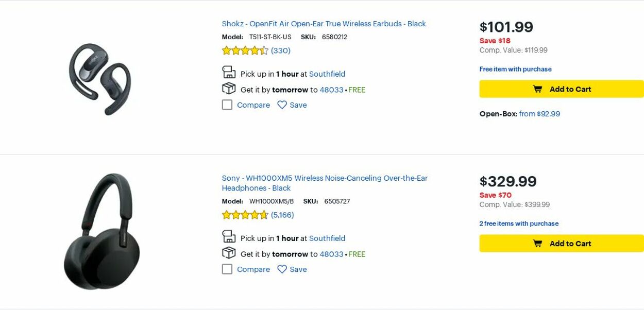Click store pickup icon for Shokz earbuds
The height and width of the screenshot is (310, 644).
(x=229, y=73)
